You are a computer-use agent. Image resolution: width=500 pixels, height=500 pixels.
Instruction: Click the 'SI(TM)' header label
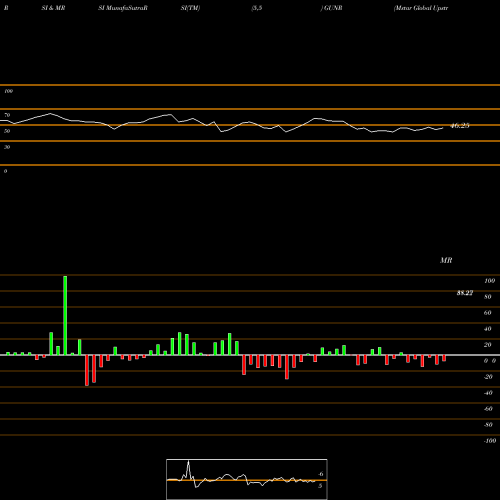point(190,8)
